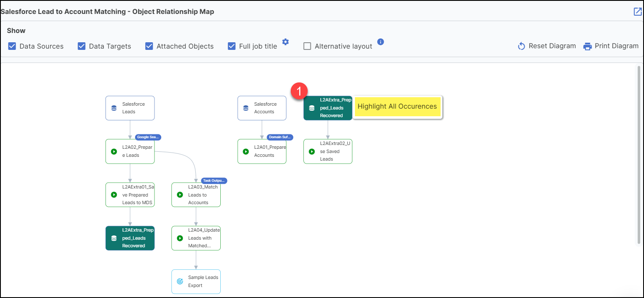
Task: Click the Sample Leads Export target icon
Action: click(180, 282)
